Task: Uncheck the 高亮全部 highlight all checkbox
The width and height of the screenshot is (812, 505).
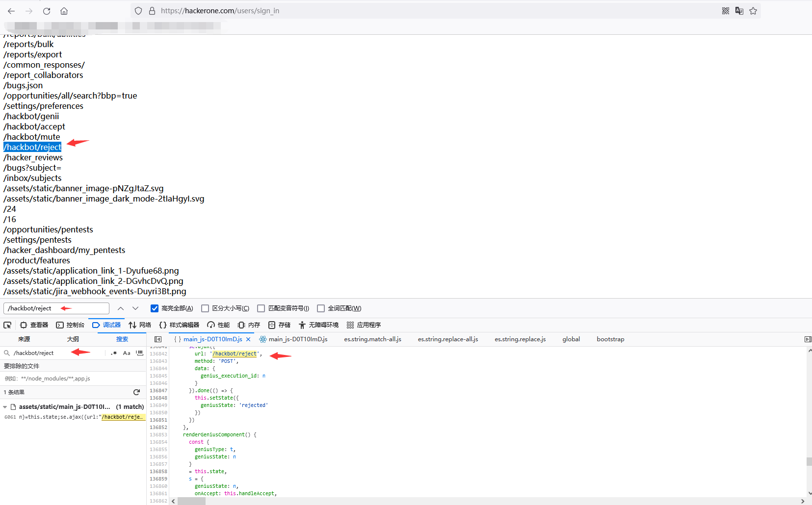Action: pos(155,308)
